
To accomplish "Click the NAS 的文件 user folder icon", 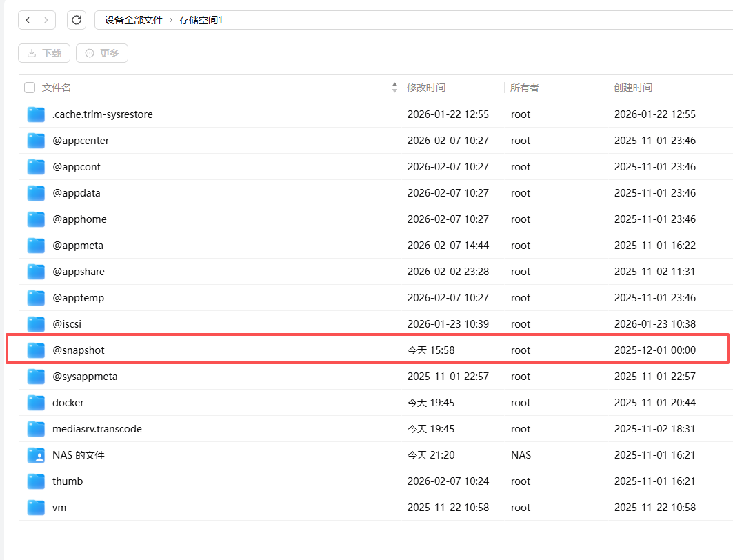I will [x=36, y=454].
